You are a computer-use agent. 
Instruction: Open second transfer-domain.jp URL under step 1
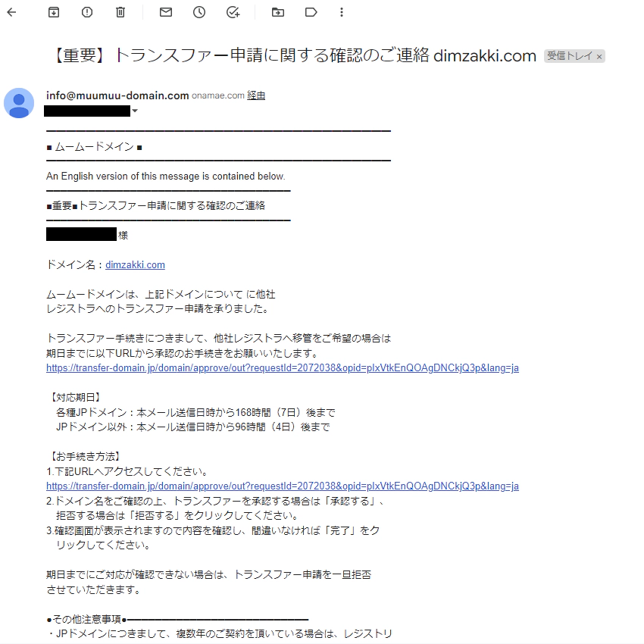[x=282, y=486]
